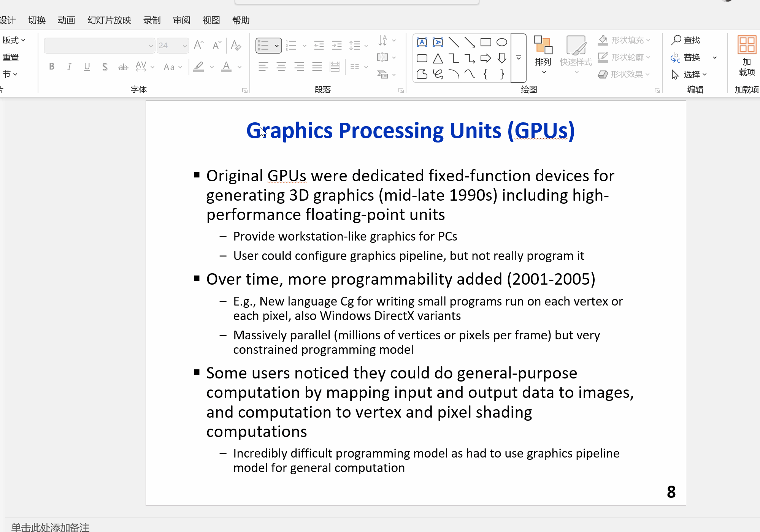
Task: Apply bullet list
Action: 264,46
